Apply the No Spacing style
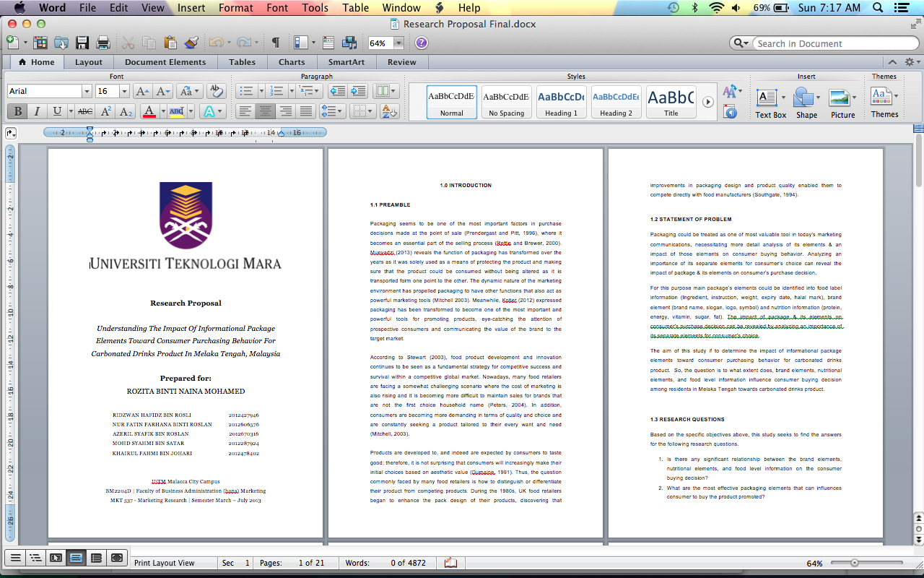This screenshot has height=578, width=924. (x=507, y=102)
